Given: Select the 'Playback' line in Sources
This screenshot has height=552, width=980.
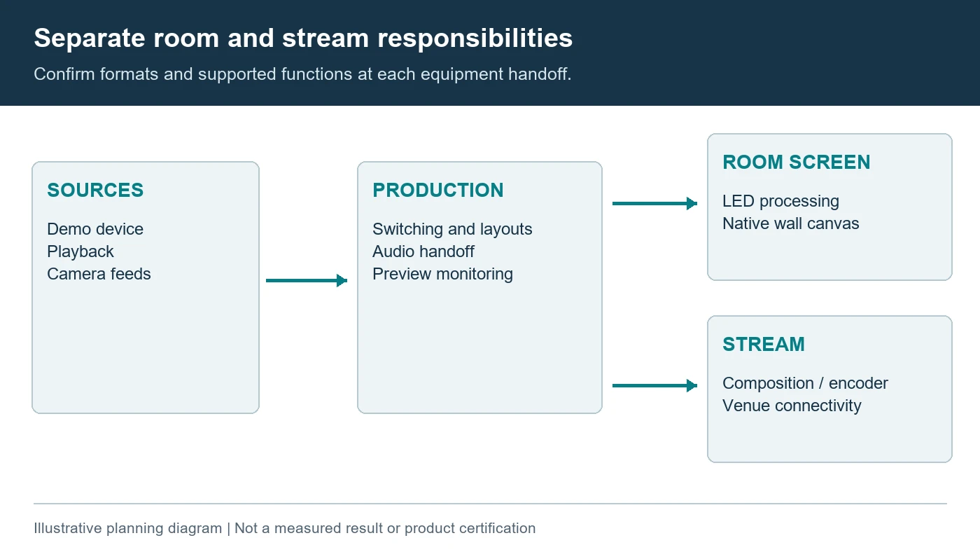Looking at the screenshot, I should pyautogui.click(x=80, y=251).
